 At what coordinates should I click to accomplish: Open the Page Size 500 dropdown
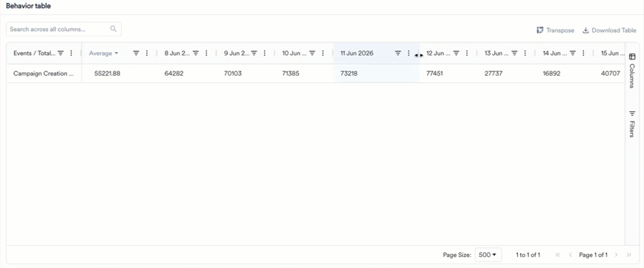pyautogui.click(x=488, y=255)
